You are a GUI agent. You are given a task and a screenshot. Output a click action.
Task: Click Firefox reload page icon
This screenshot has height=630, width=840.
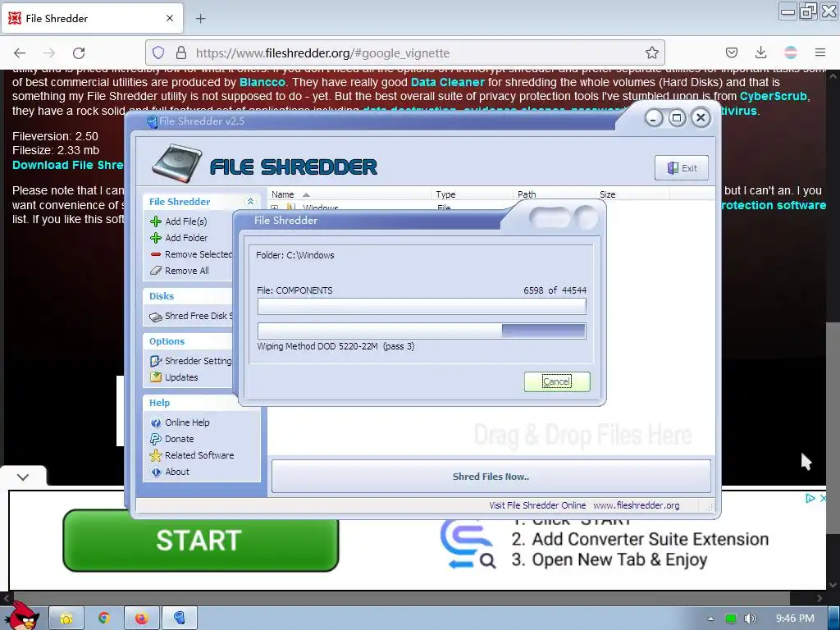(x=79, y=53)
